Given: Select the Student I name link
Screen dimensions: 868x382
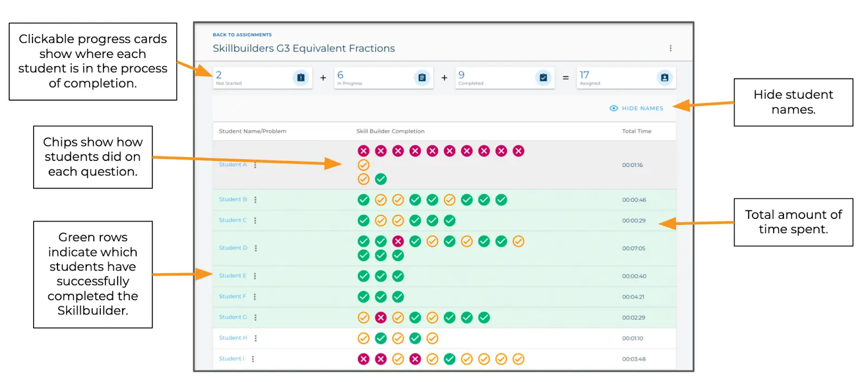Looking at the screenshot, I should (232, 358).
